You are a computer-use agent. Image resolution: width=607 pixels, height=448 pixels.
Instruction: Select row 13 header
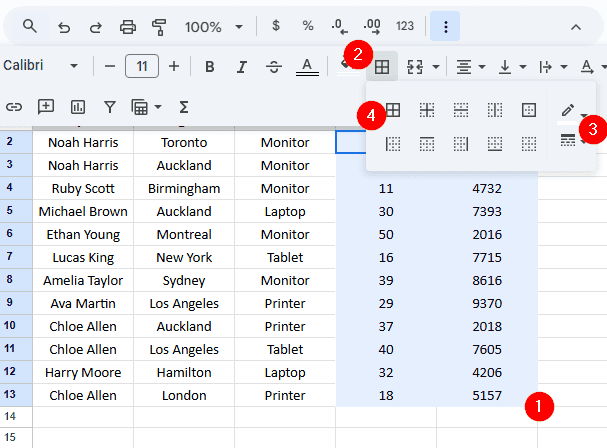10,395
